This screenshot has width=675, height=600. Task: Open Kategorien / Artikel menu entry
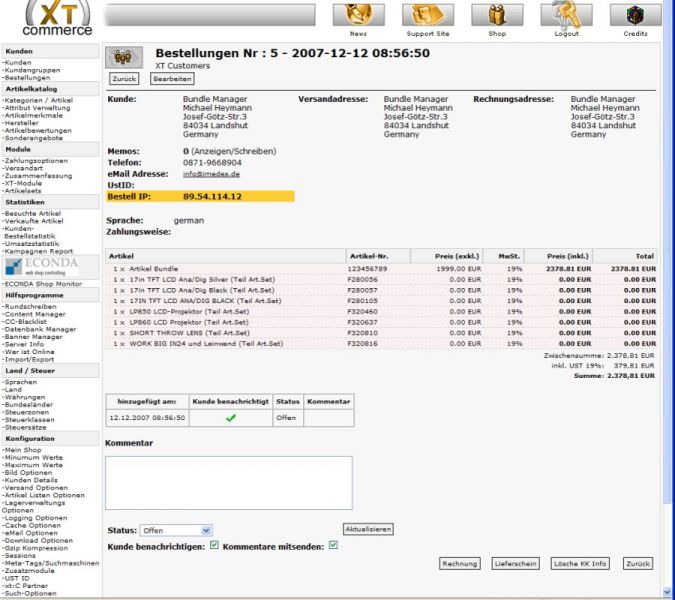click(38, 100)
